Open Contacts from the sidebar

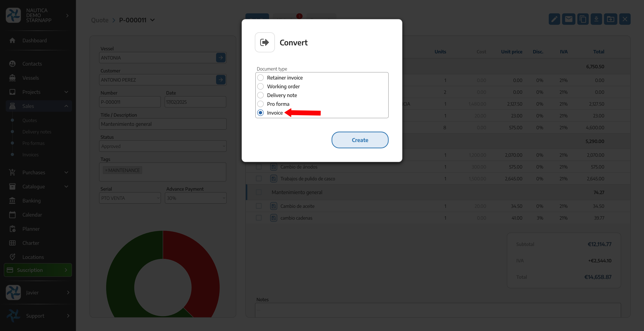tap(32, 64)
